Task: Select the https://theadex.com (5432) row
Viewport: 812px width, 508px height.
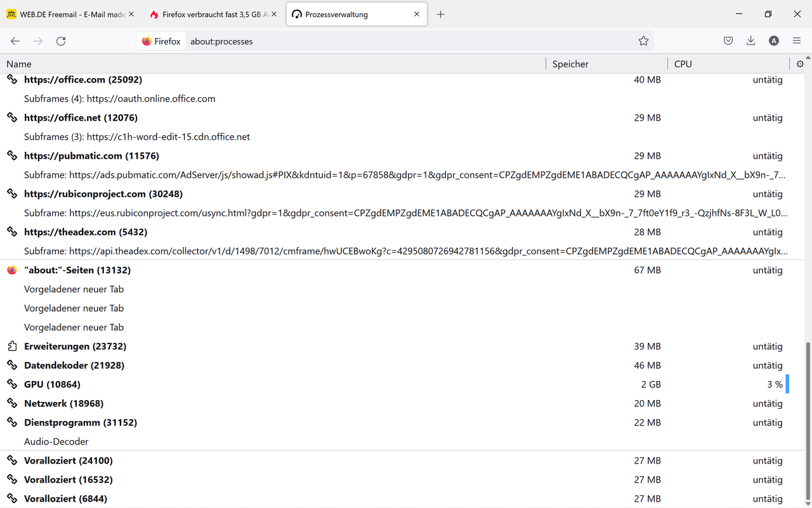Action: click(x=402, y=232)
